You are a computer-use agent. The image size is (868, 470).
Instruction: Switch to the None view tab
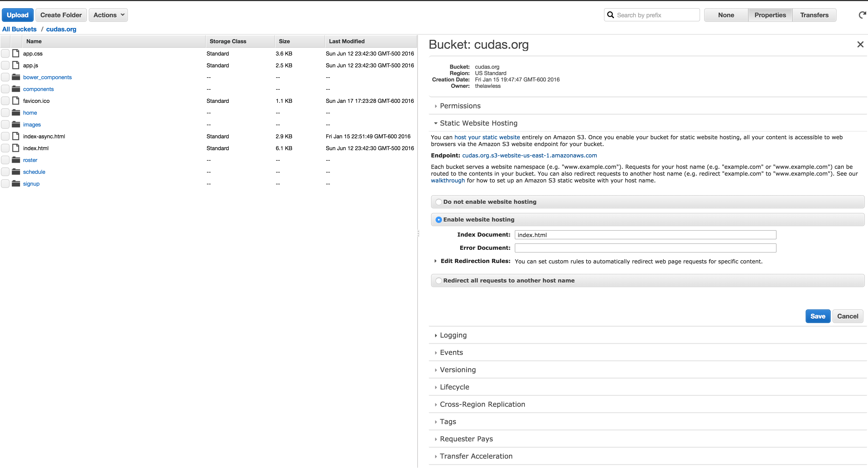(x=726, y=15)
